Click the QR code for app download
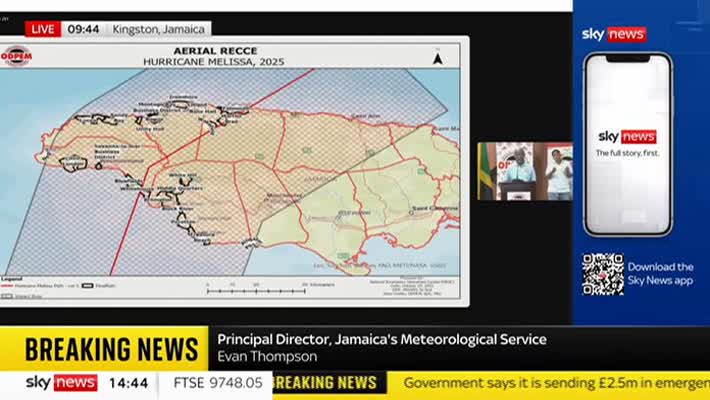 603,274
